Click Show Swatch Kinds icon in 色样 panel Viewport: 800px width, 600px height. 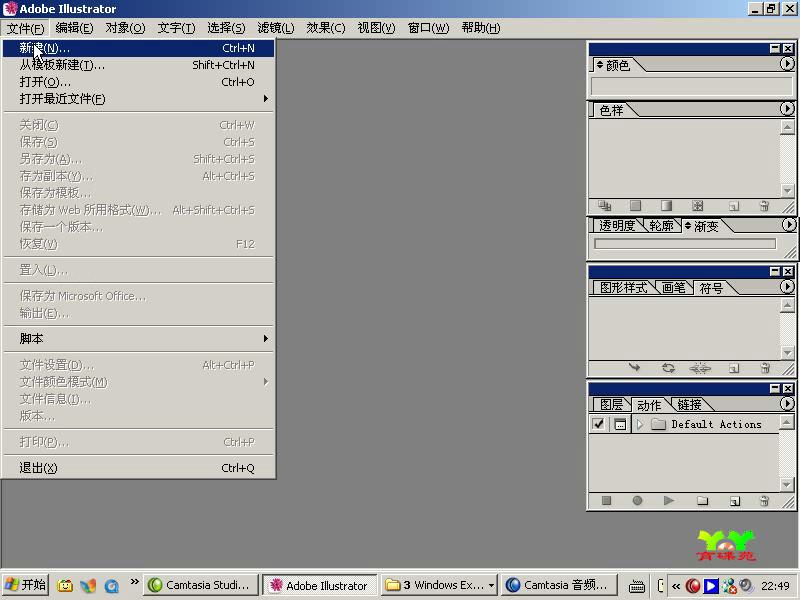605,206
